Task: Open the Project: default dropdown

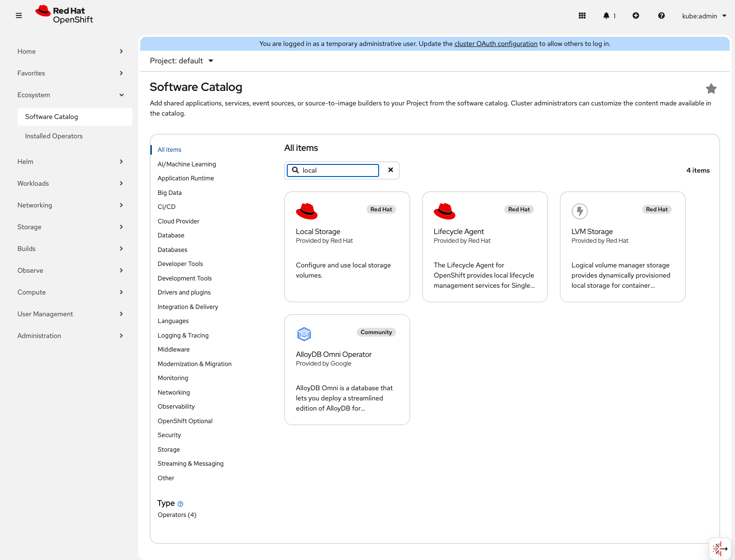Action: [181, 60]
